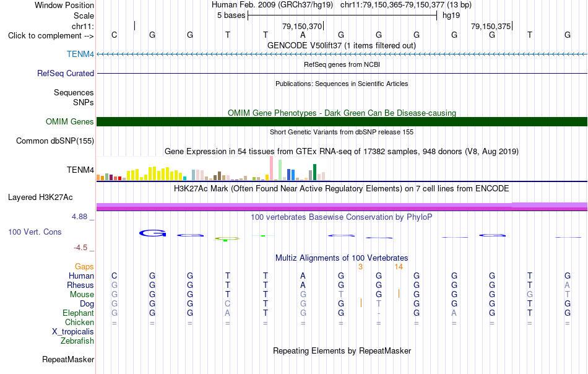Click the 100 Vert. Cons track label
Image resolution: width=588 pixels, height=374 pixels.
35,232
